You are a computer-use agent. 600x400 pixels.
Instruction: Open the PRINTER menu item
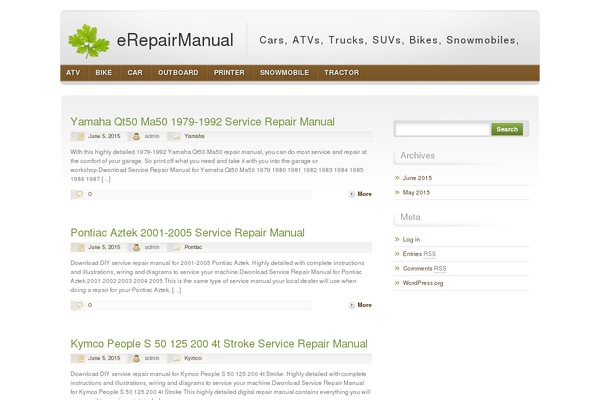pyautogui.click(x=229, y=73)
